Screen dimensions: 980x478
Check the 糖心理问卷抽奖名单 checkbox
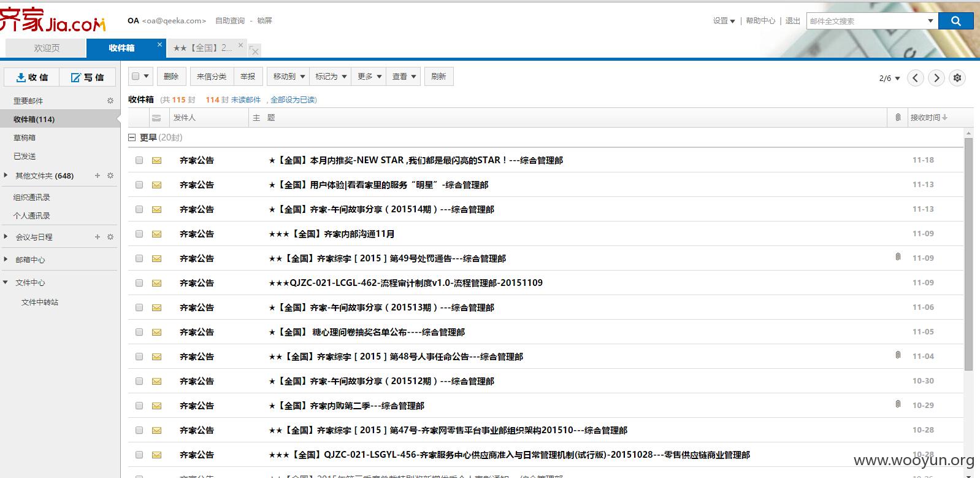139,332
